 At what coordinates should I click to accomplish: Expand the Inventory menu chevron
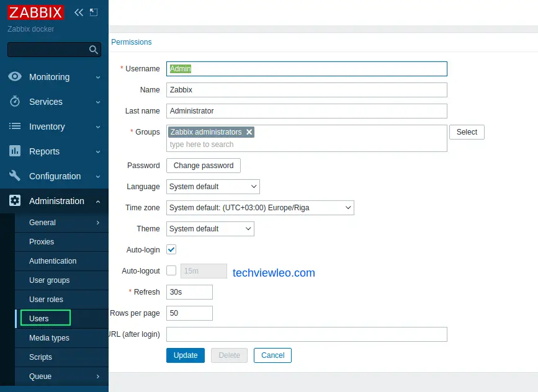(98, 127)
